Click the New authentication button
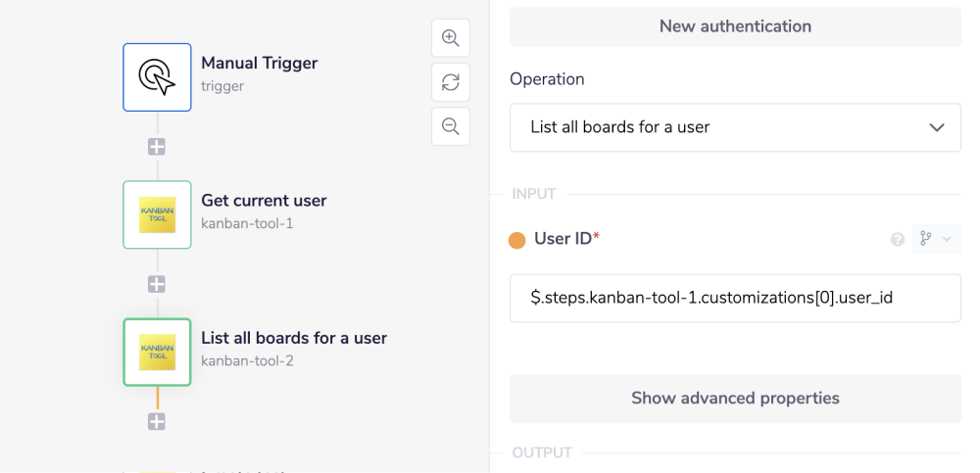Viewport: 980px width, 473px height. (735, 26)
